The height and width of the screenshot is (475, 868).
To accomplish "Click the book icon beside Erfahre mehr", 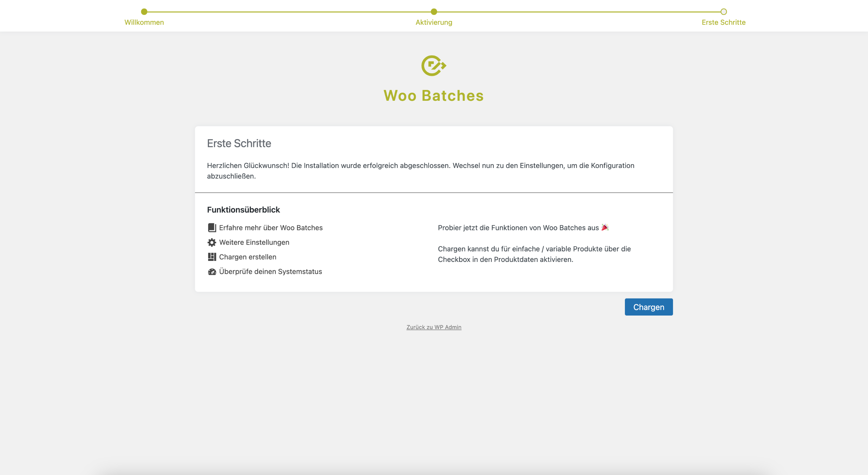I will point(212,228).
